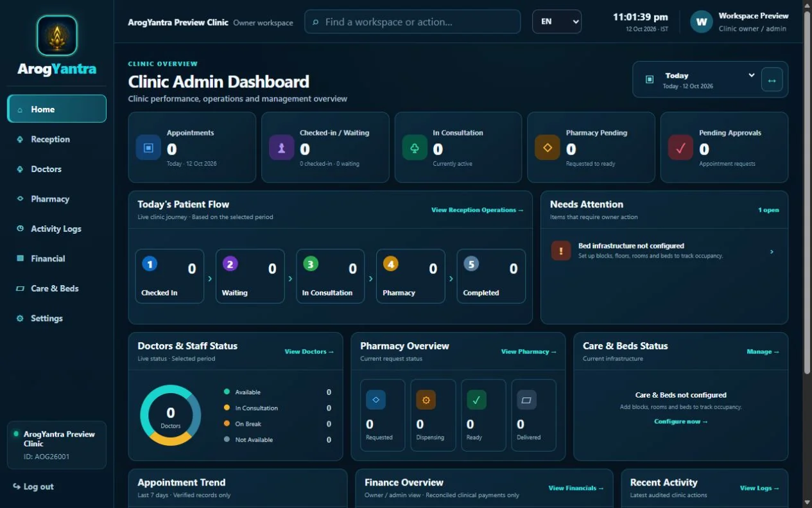
Task: Select Financial in the sidebar
Action: click(x=56, y=259)
